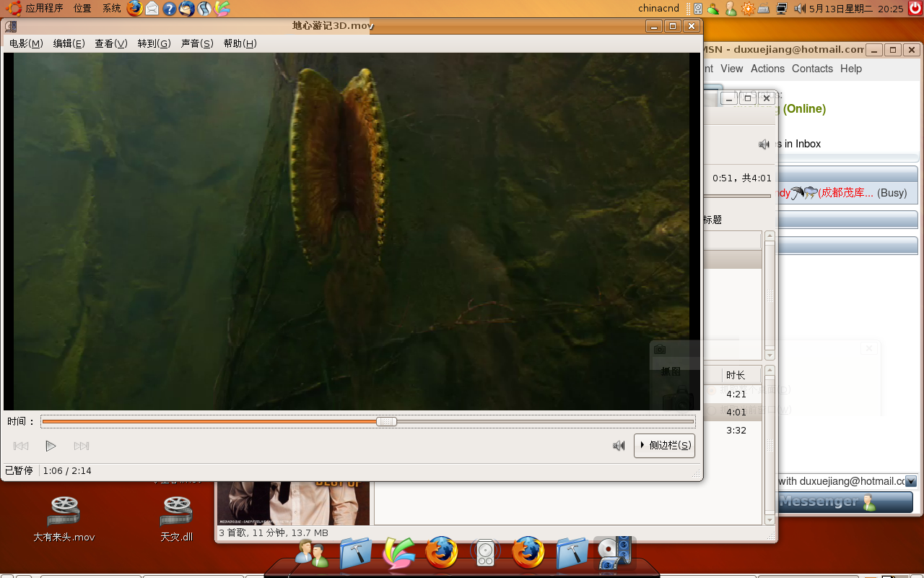Click the Messenger banner in MSN window
The image size is (924, 578).
(845, 501)
